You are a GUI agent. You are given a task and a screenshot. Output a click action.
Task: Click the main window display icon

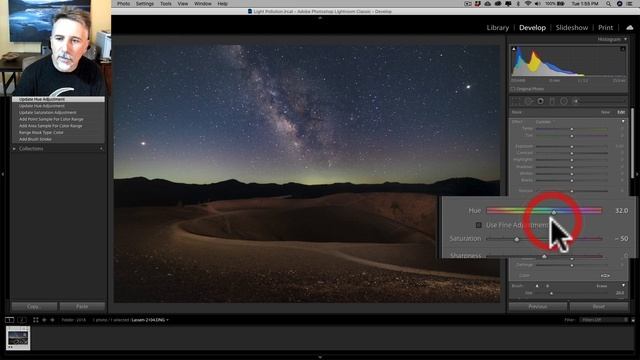click(9, 320)
